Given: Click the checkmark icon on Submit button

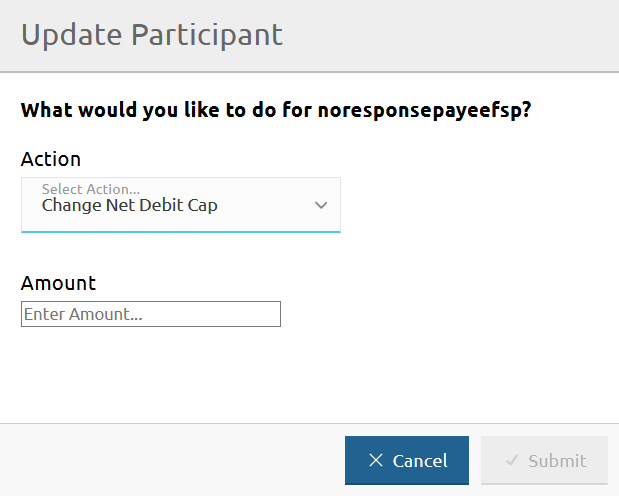Looking at the screenshot, I should [x=512, y=461].
